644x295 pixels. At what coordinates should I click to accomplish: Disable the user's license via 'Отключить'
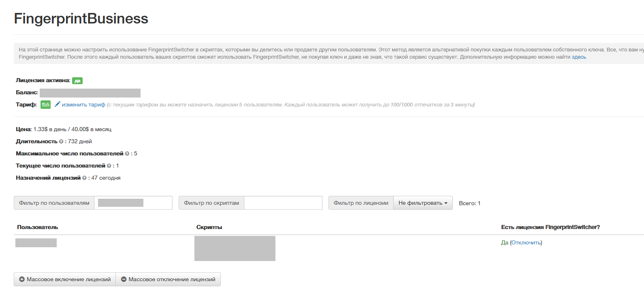pos(526,243)
